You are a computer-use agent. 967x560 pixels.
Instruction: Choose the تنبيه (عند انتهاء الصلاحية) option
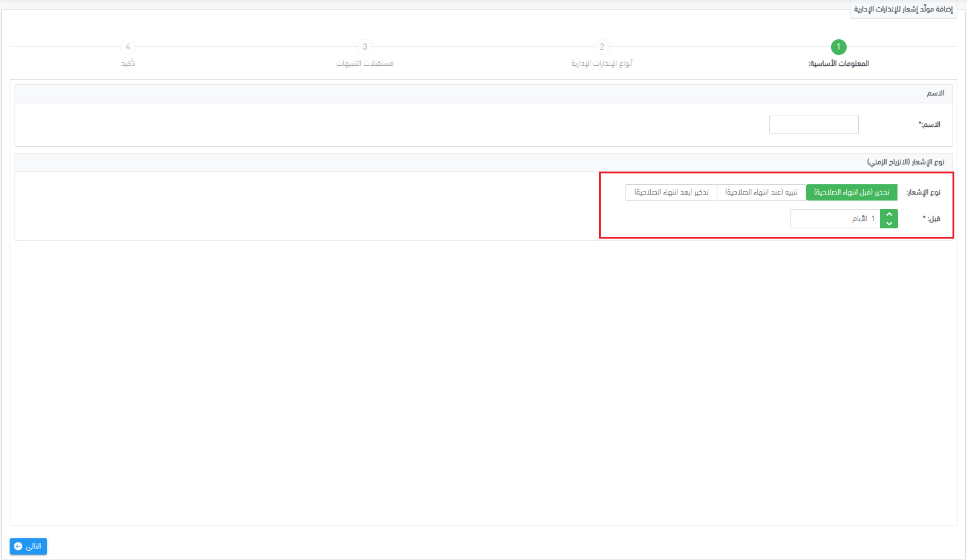[x=761, y=192]
